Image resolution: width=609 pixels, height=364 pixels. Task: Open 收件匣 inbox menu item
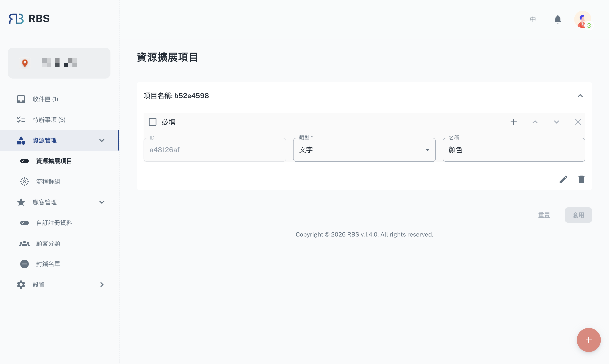[x=45, y=99]
